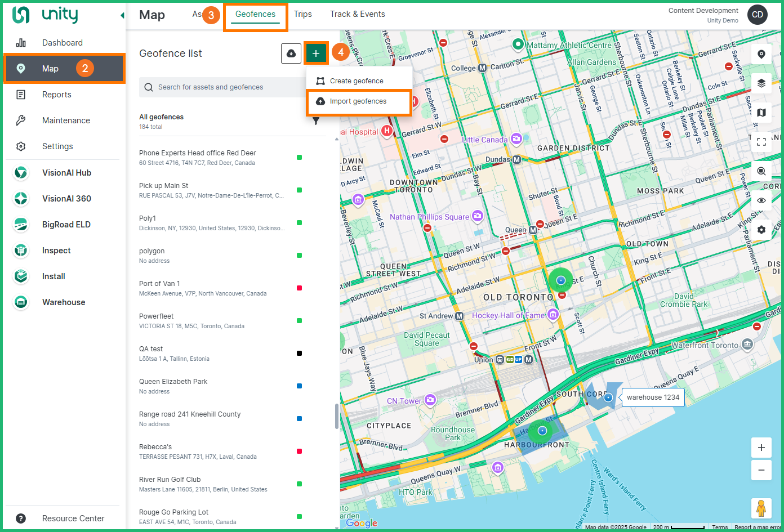This screenshot has width=784, height=532.
Task: Click the green plus add geofence button
Action: pyautogui.click(x=316, y=53)
